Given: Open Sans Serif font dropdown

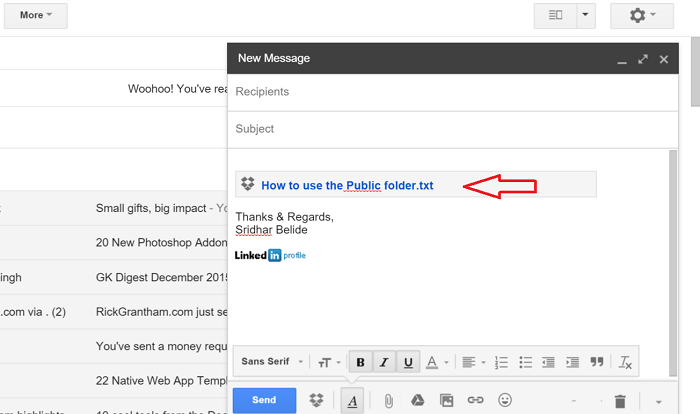Looking at the screenshot, I should [272, 361].
